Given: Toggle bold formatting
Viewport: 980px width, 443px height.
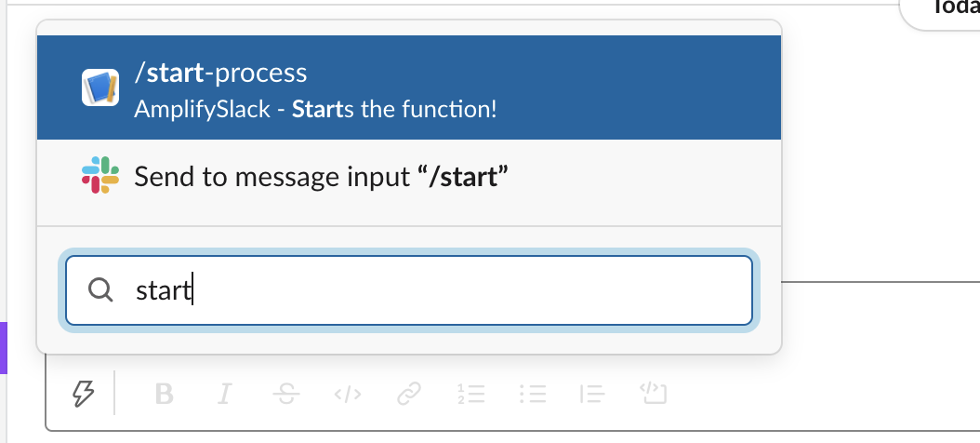Looking at the screenshot, I should tap(165, 395).
